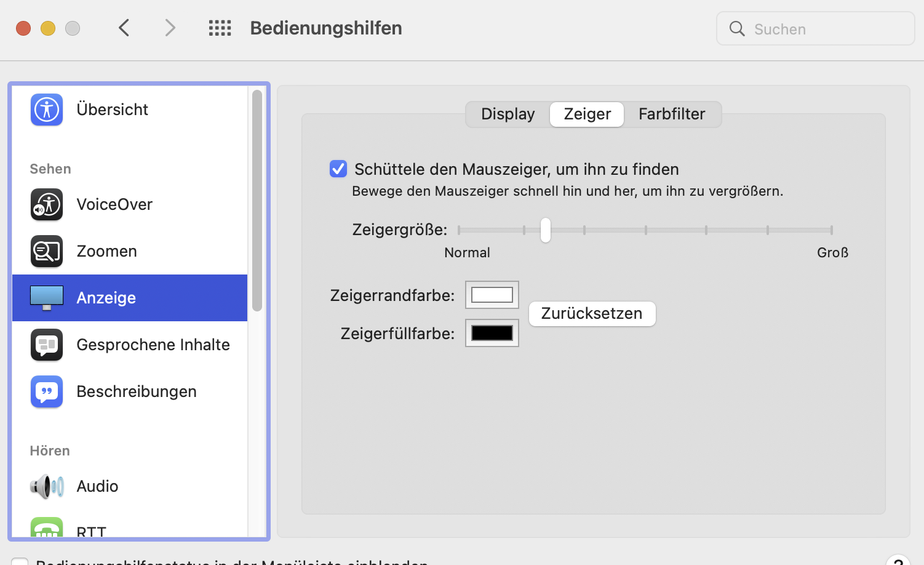Click the Anzeige monitor icon
924x565 pixels.
[47, 298]
